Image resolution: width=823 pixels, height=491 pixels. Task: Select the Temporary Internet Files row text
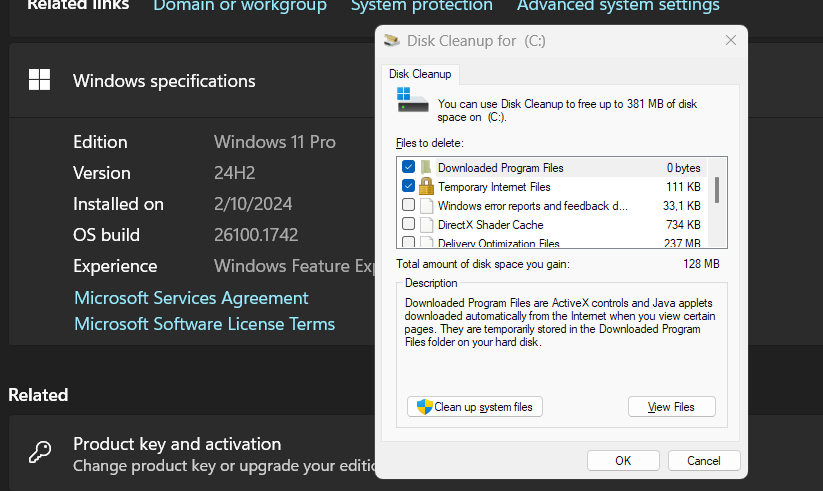click(x=494, y=186)
